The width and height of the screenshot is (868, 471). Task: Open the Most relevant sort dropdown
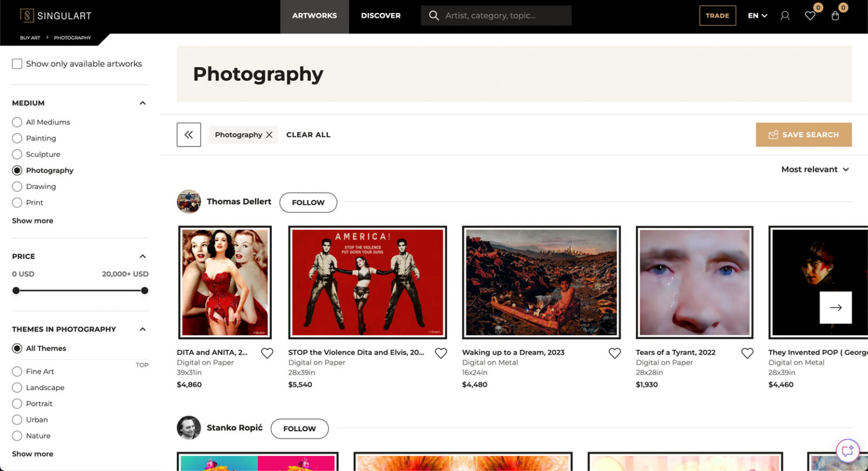(x=815, y=169)
